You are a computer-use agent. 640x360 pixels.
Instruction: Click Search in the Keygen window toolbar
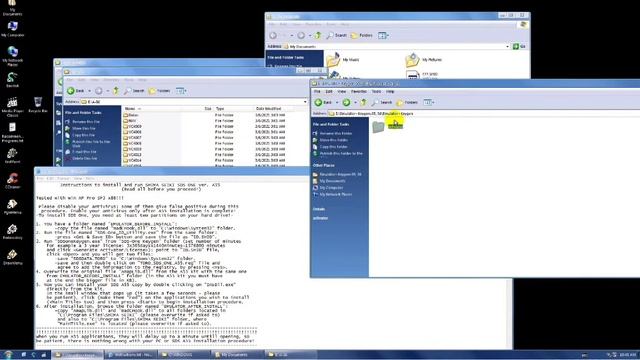(381, 102)
